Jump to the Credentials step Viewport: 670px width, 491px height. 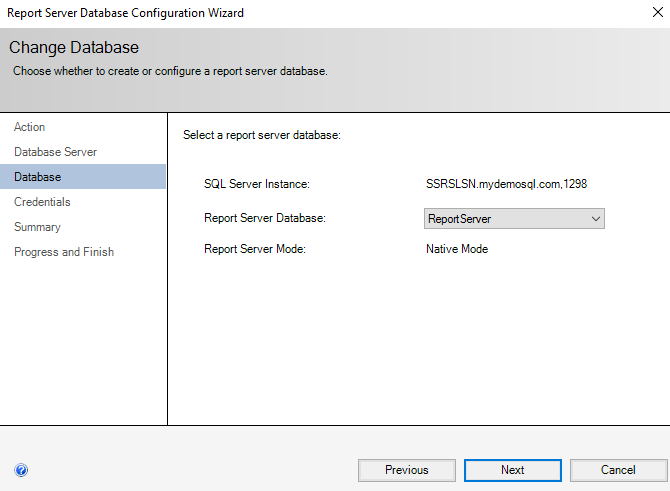point(42,202)
